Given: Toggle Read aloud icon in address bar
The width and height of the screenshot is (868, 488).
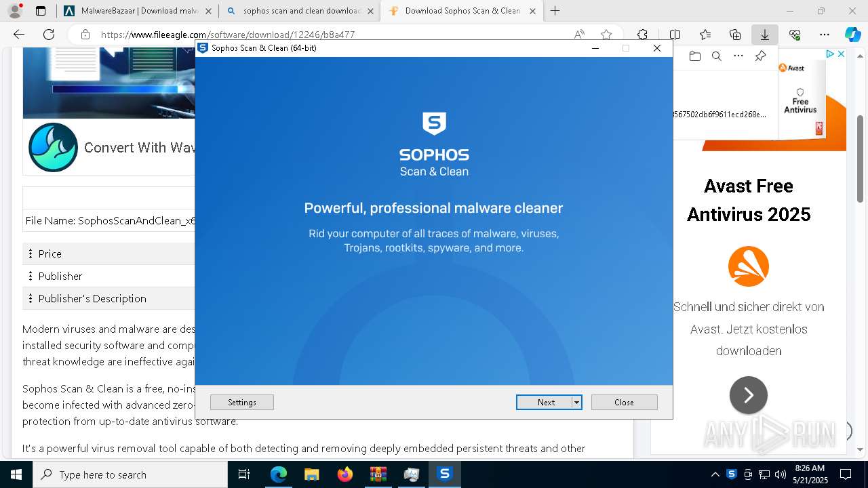Looking at the screenshot, I should pyautogui.click(x=579, y=35).
